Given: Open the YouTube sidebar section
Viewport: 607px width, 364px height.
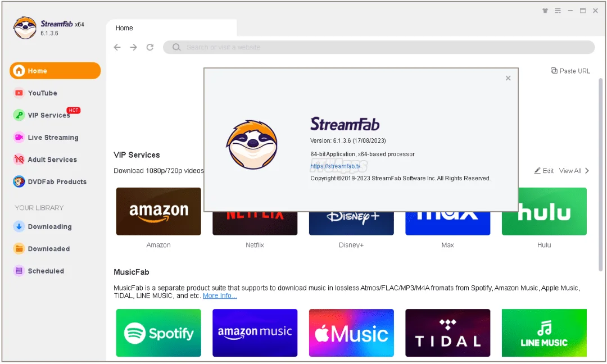Looking at the screenshot, I should [55, 93].
